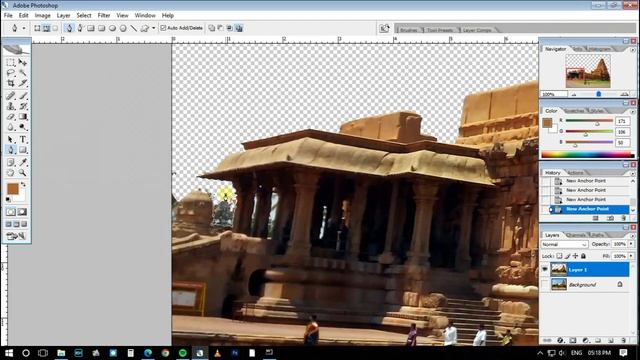640x360 pixels.
Task: Choose Custom Shape in options bar
Action: [x=144, y=28]
